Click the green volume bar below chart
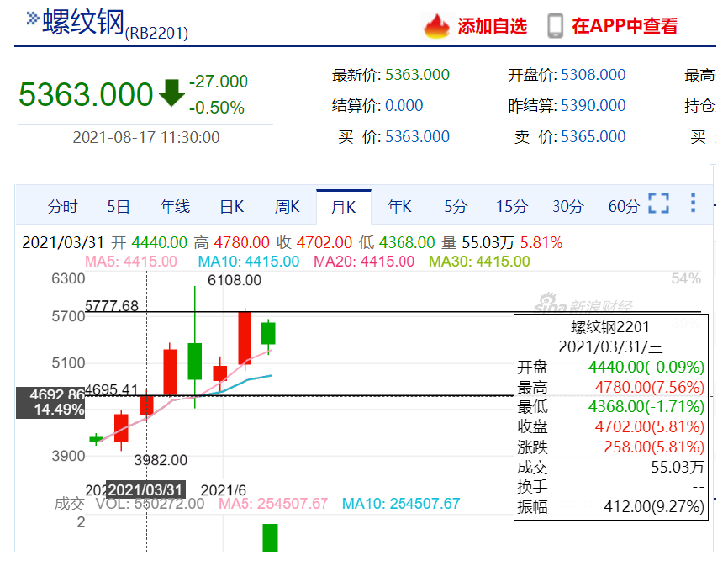Viewport: 728px width, 566px height. (270, 537)
